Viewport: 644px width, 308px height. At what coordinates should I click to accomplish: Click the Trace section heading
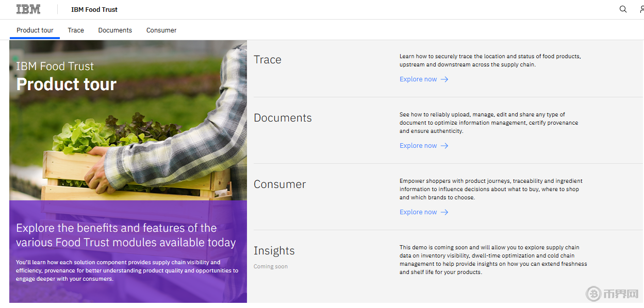coord(268,60)
